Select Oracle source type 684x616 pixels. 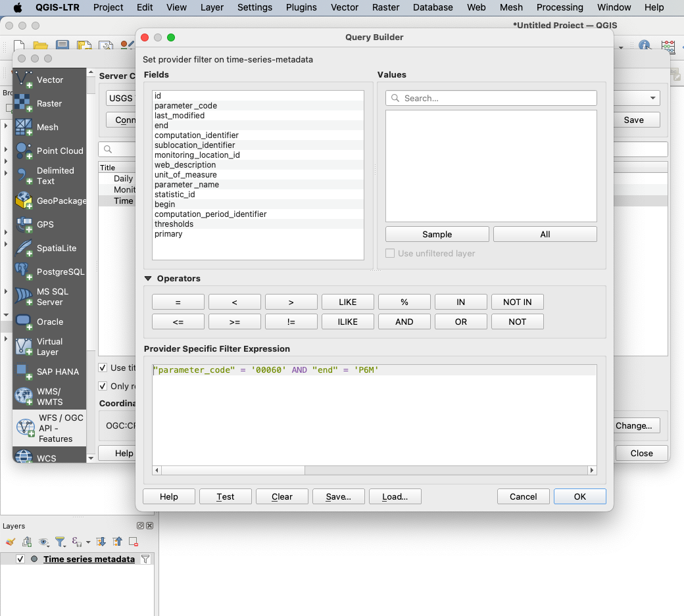pos(49,321)
